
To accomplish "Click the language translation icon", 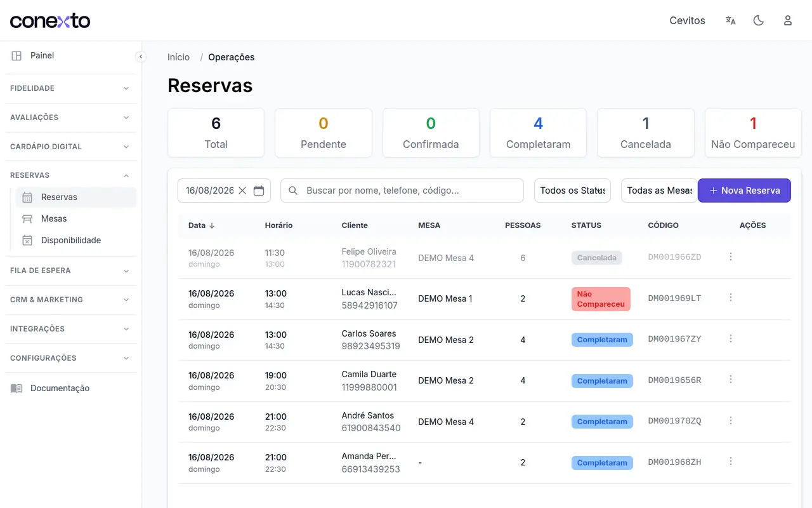I will coord(730,20).
